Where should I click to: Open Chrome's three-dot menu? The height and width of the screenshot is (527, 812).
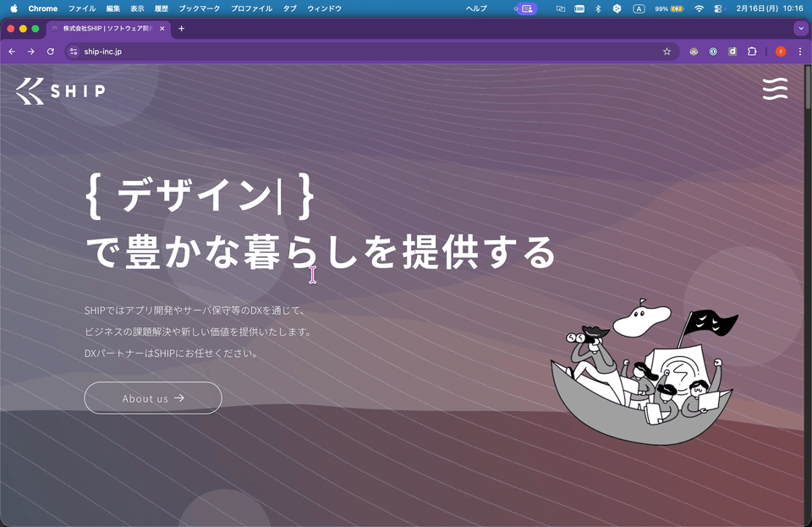coord(800,51)
